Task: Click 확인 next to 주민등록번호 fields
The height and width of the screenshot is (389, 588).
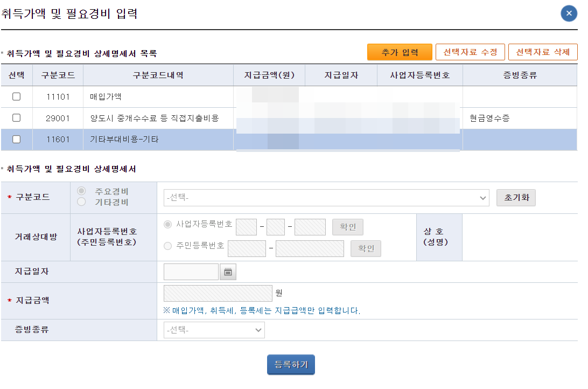Action: pyautogui.click(x=366, y=248)
